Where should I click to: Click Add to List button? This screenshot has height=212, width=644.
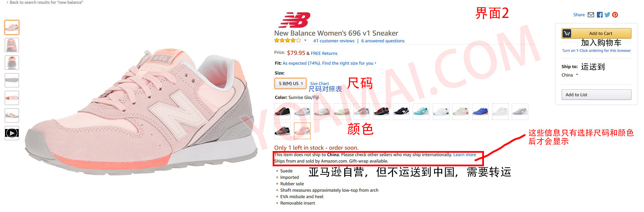596,94
